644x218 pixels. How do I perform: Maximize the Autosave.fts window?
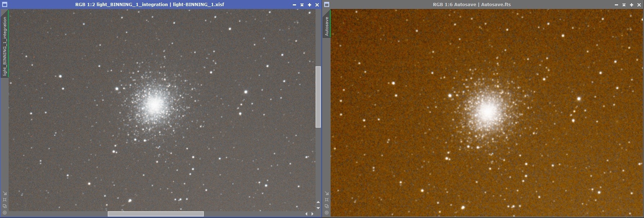[631, 5]
